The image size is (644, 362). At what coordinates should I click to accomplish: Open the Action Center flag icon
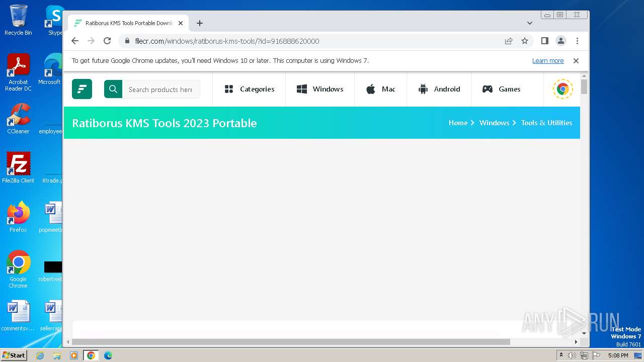tap(596, 355)
